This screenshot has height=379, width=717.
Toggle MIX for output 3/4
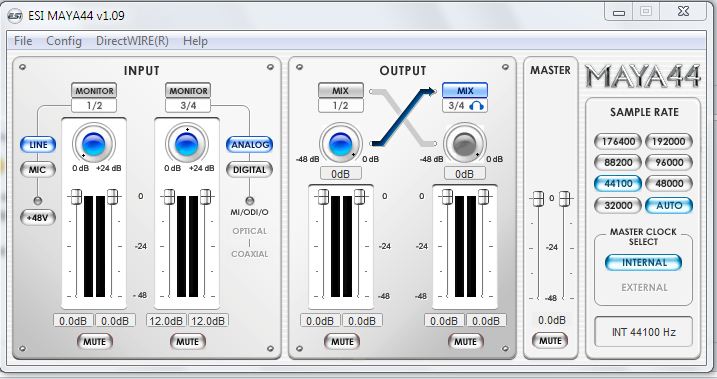(465, 91)
